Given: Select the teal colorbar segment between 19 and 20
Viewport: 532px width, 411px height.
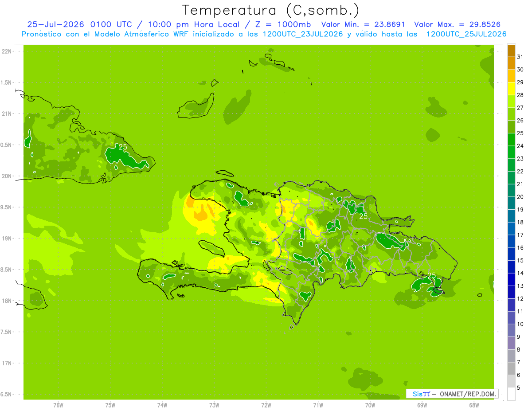Looking at the screenshot, I should 511,203.
